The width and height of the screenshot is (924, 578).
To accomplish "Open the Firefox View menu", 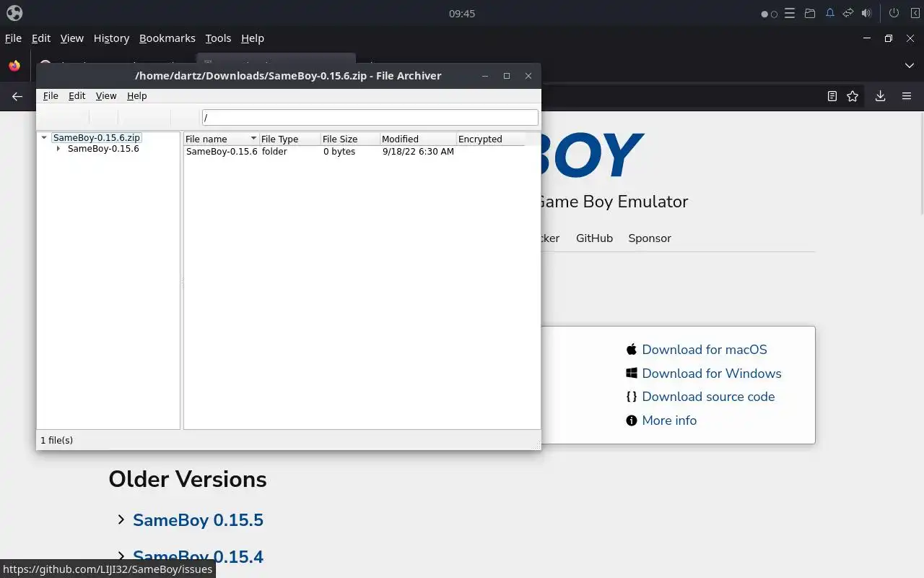I will (x=72, y=38).
